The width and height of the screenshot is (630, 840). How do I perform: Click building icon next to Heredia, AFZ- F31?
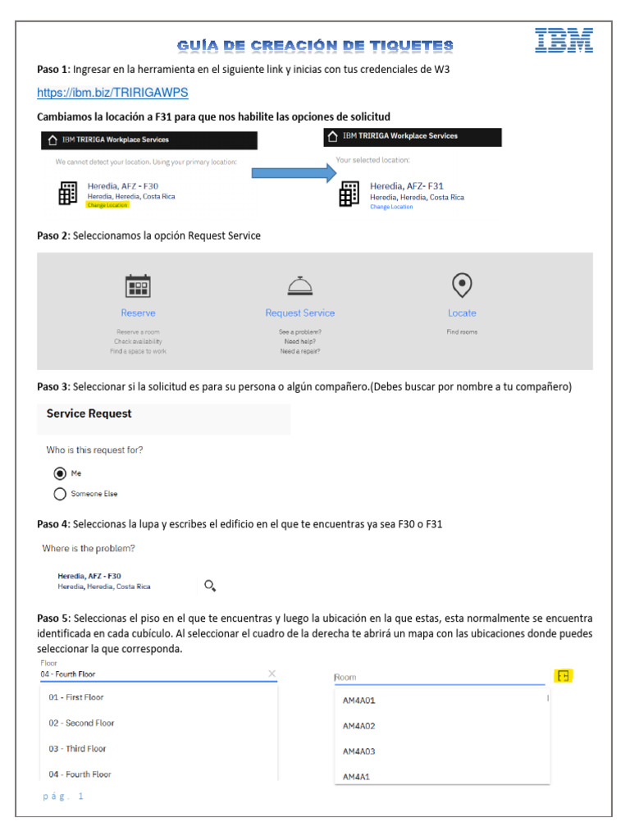349,194
